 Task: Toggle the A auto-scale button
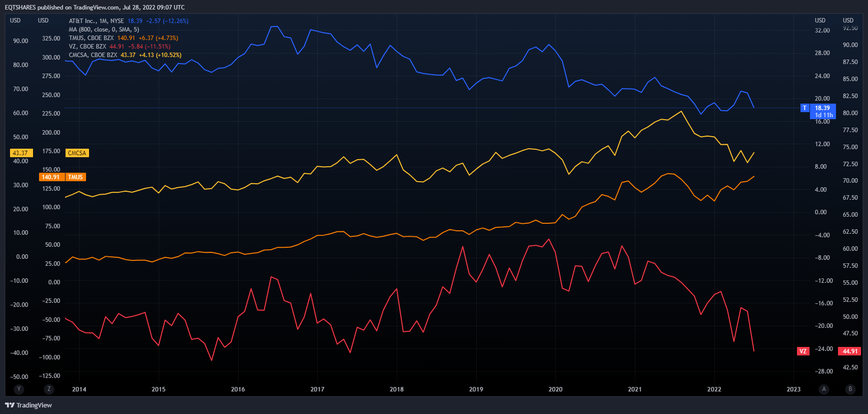click(823, 389)
